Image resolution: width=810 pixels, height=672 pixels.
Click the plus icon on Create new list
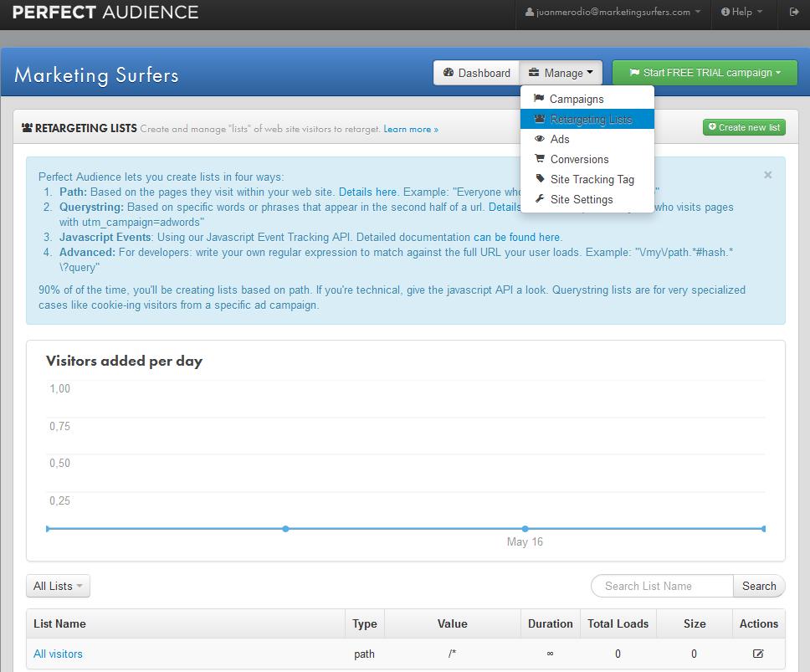coord(712,126)
